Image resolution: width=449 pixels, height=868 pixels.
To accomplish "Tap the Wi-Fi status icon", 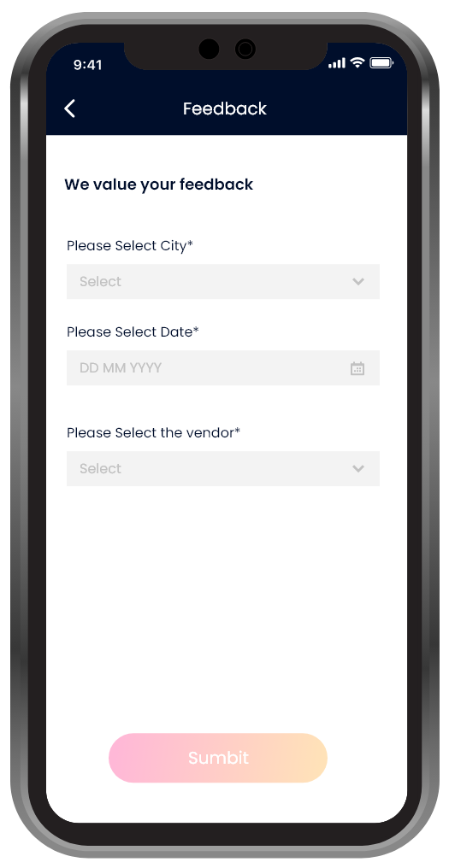I will point(357,62).
